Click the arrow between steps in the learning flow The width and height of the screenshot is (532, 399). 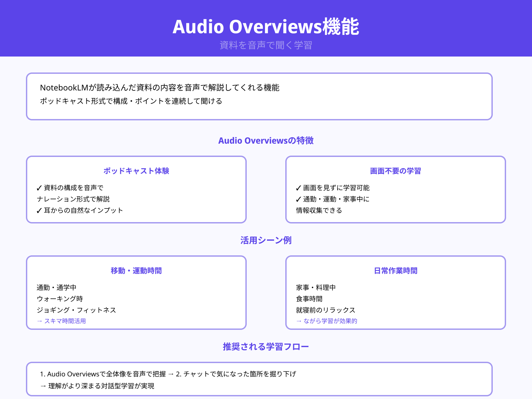pyautogui.click(x=172, y=374)
